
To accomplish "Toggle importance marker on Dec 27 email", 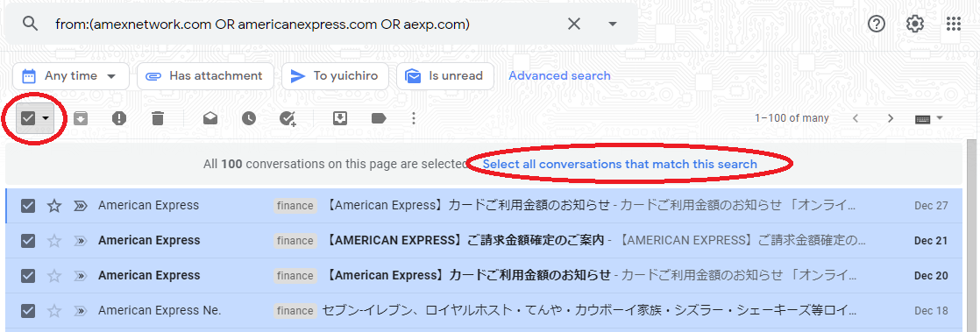I will 80,206.
